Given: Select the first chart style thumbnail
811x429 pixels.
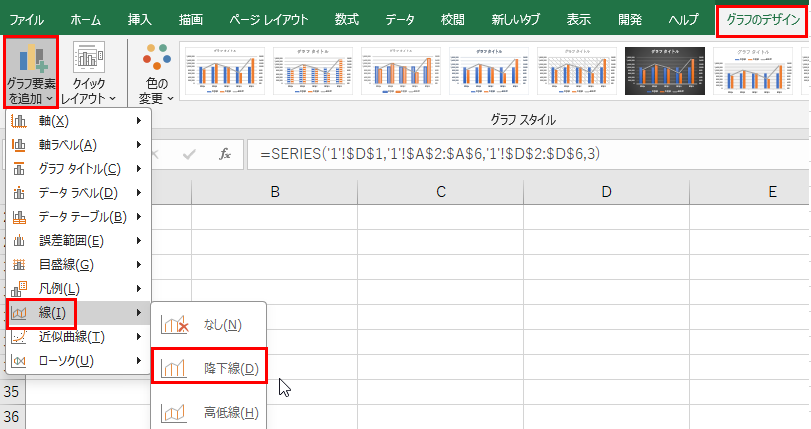Looking at the screenshot, I should pyautogui.click(x=220, y=71).
